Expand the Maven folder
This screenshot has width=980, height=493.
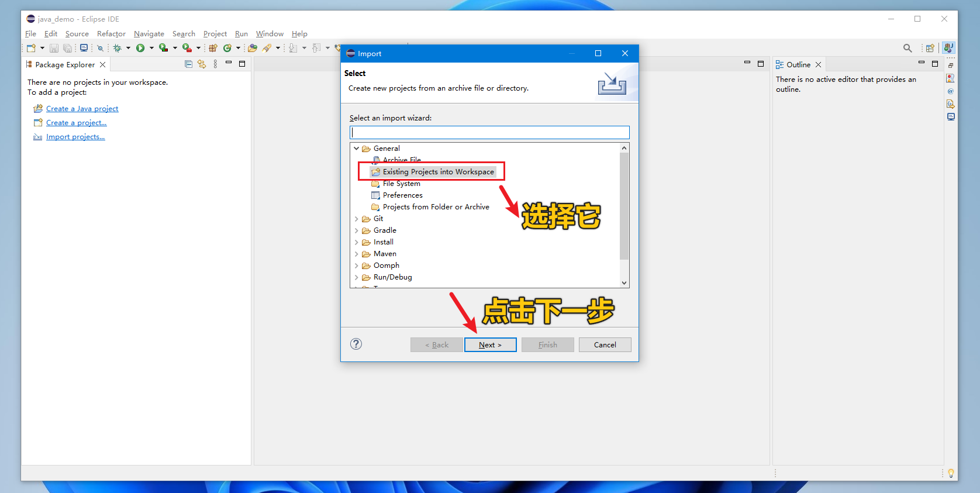[356, 254]
